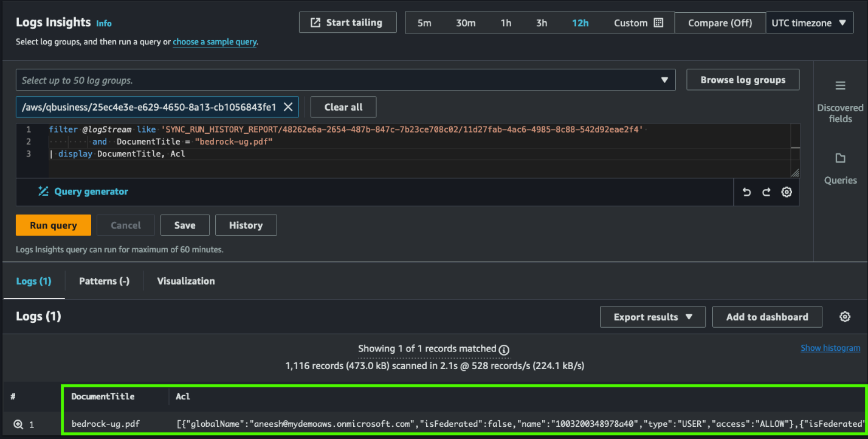The image size is (868, 439).
Task: Open the query History
Action: click(246, 225)
